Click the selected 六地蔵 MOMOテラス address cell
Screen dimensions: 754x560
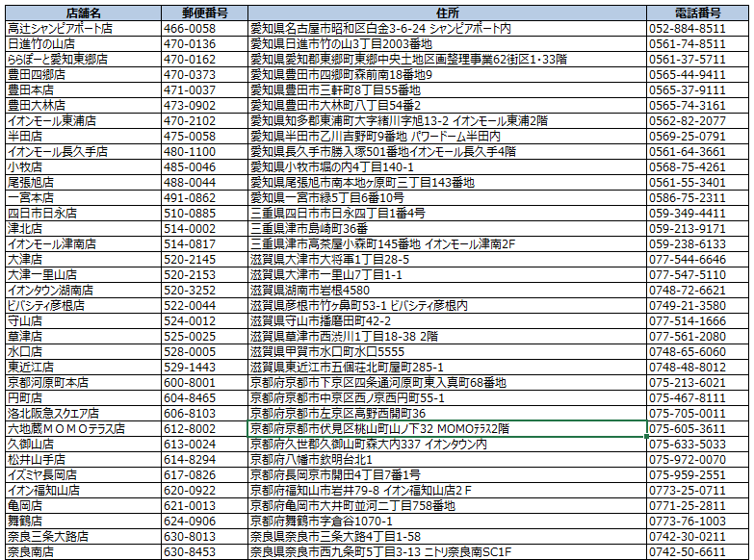[447, 428]
